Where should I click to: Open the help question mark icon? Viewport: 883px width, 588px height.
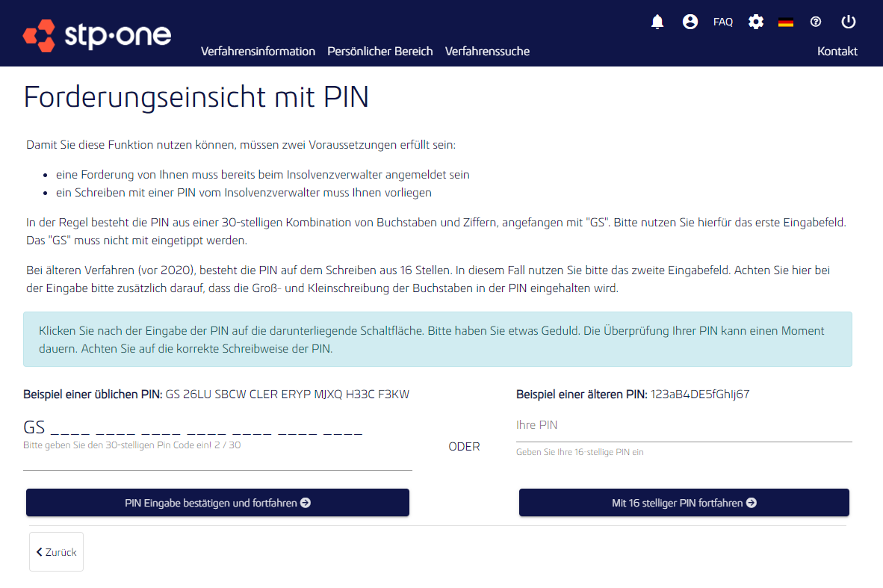pyautogui.click(x=815, y=22)
